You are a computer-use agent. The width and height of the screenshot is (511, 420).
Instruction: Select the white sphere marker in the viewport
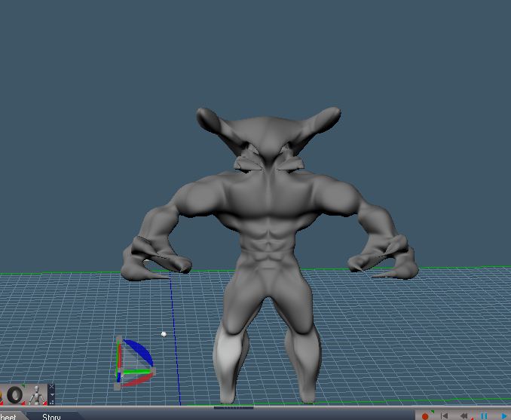(164, 334)
